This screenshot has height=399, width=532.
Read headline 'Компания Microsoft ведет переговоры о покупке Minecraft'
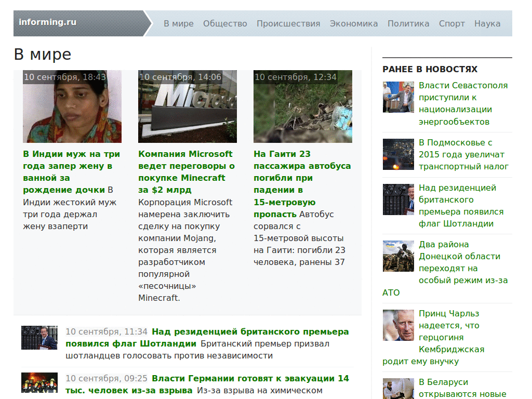click(187, 172)
